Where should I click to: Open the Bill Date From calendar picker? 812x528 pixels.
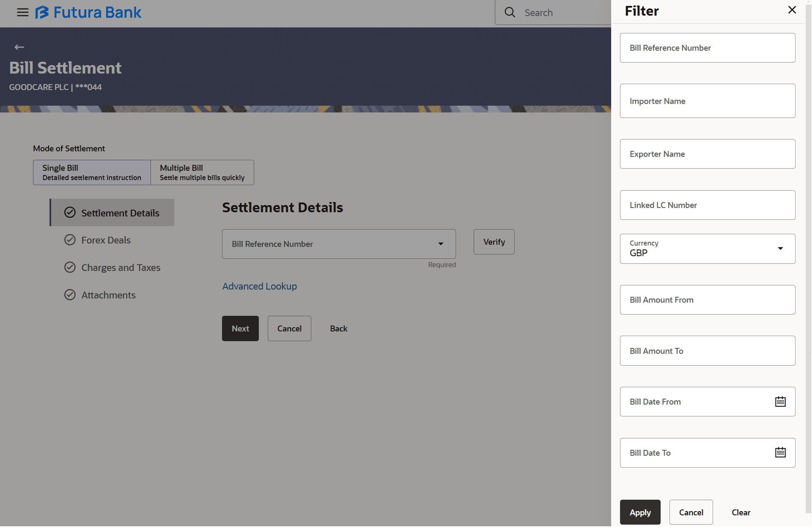(780, 402)
